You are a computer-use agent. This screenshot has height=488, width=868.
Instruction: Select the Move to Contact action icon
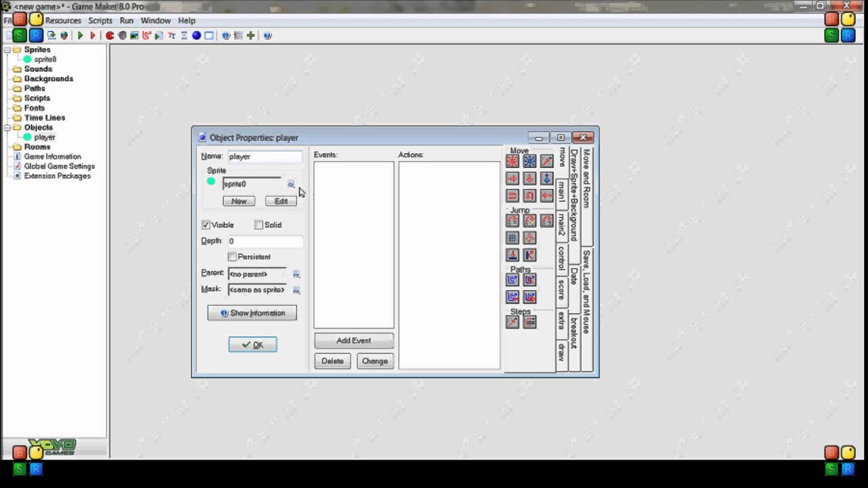512,256
